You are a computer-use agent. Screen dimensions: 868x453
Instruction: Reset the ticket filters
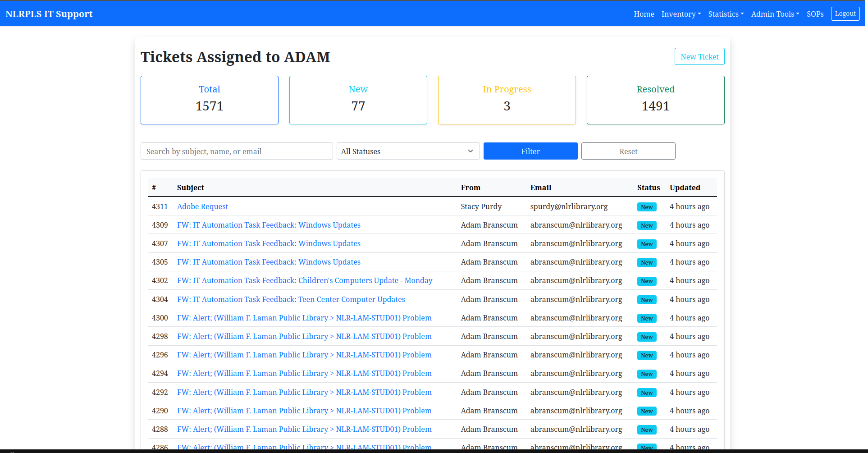pos(628,151)
